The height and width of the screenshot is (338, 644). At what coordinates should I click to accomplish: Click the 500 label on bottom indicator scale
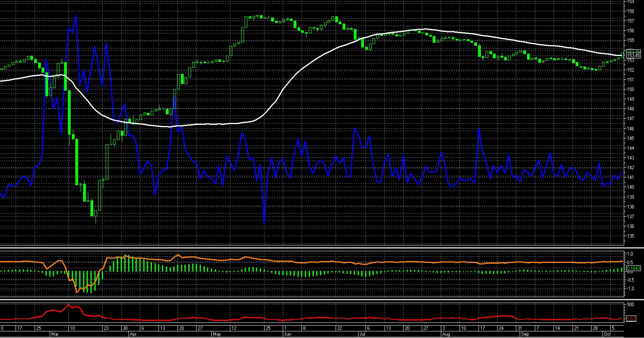(x=630, y=305)
